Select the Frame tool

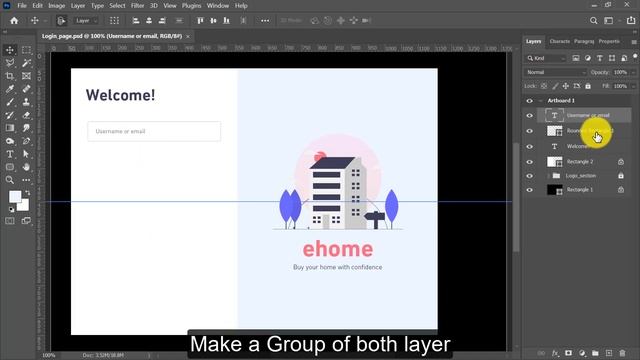coord(26,76)
